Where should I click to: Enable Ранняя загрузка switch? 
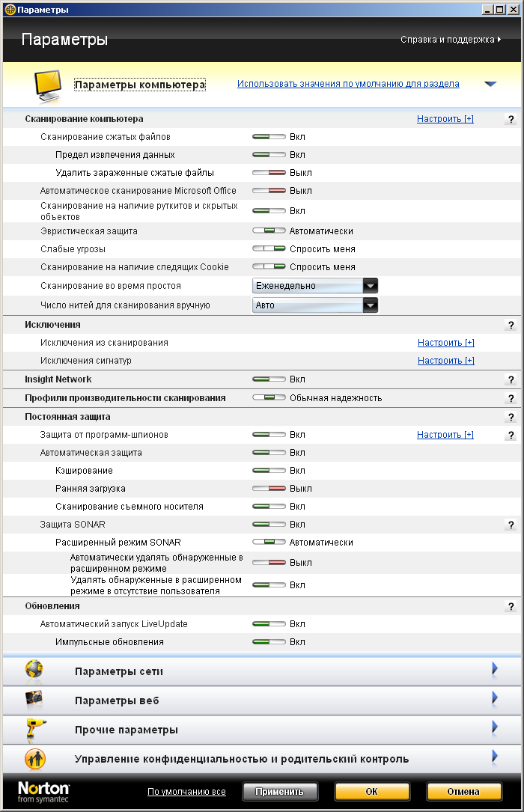(x=269, y=489)
